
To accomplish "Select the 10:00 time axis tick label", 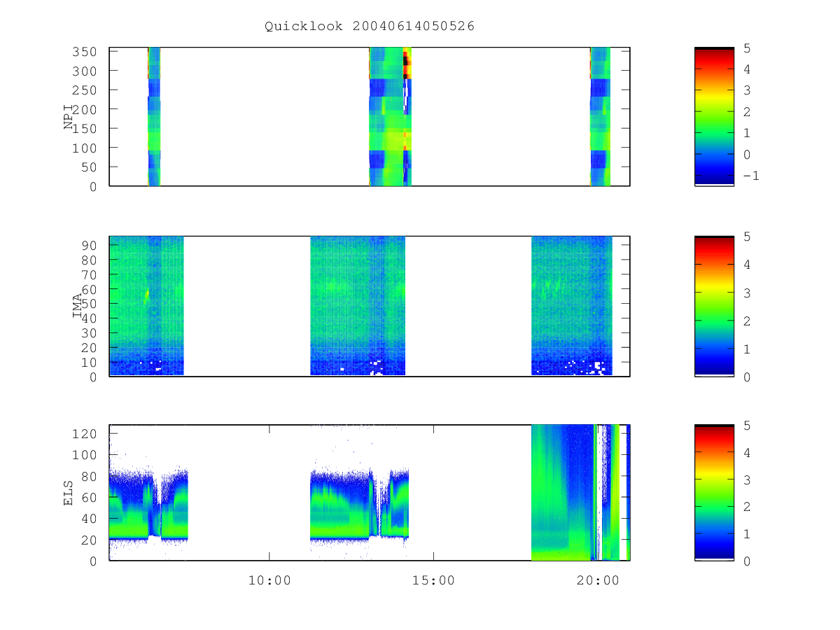I will tap(269, 580).
